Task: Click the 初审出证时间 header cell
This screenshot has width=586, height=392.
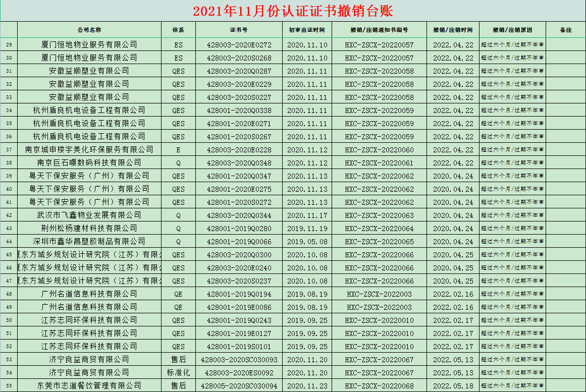Action: click(x=307, y=30)
